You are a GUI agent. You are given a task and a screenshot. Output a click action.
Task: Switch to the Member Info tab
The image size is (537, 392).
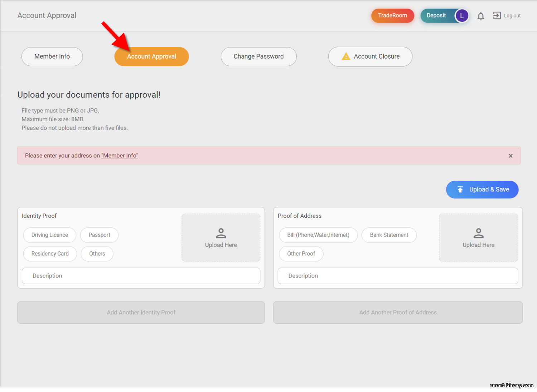[52, 57]
